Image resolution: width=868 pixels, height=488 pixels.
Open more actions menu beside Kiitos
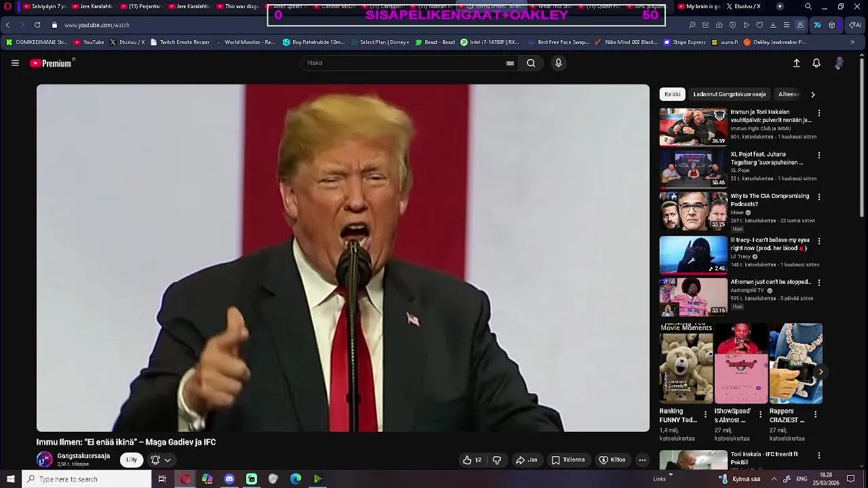[642, 460]
